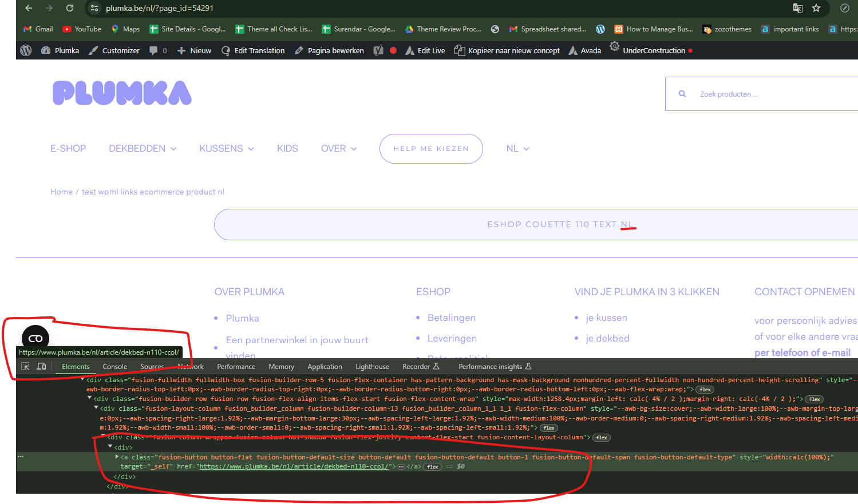Open the Maps bookmark
Screen dimensions: 858x504
(125, 29)
